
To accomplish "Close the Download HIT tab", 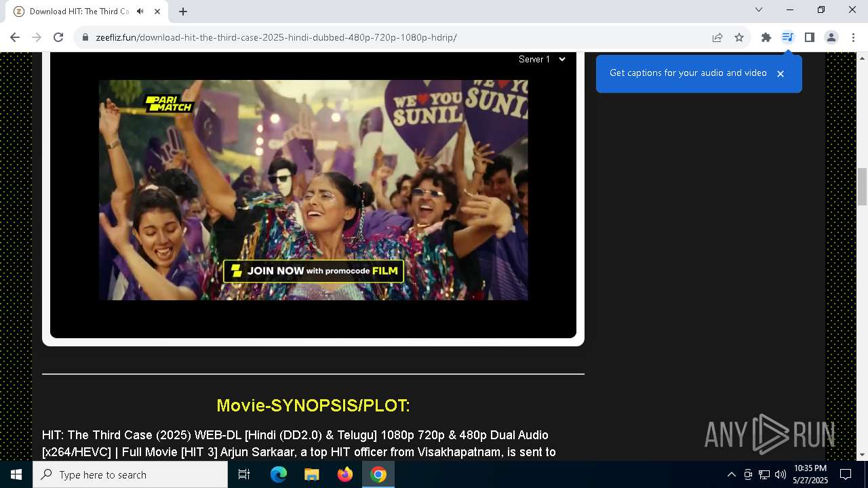I will [x=157, y=12].
